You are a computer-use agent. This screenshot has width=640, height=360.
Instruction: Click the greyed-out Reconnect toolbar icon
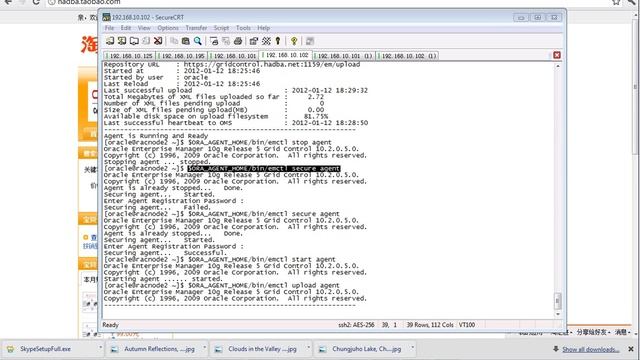(x=146, y=41)
